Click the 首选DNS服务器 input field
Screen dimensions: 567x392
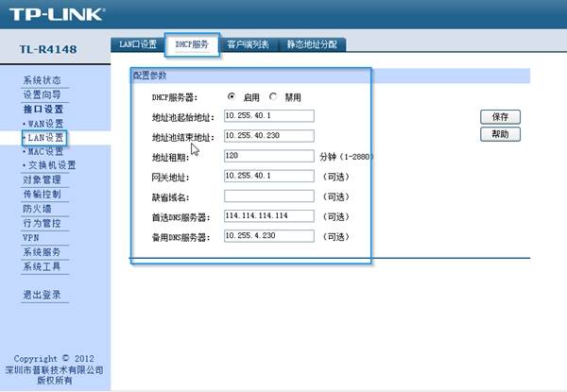269,216
